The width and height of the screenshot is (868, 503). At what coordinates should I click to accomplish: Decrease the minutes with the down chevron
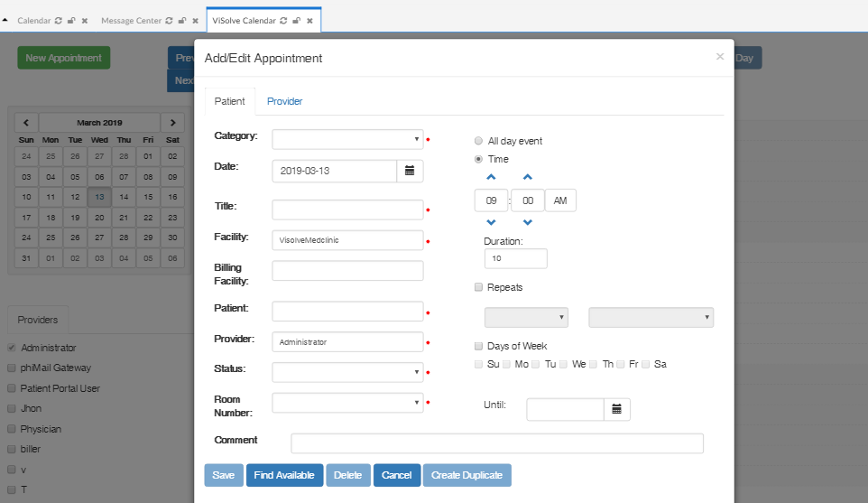[528, 222]
